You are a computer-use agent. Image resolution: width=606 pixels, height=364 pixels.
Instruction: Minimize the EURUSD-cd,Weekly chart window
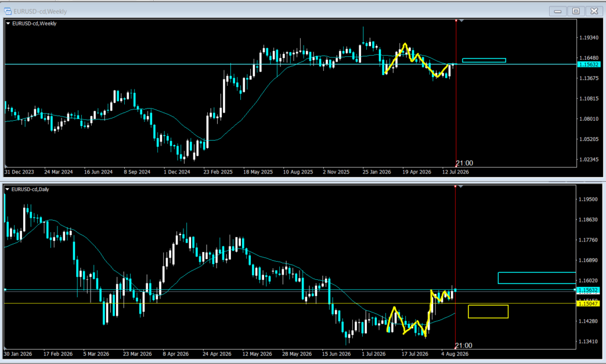[557, 11]
